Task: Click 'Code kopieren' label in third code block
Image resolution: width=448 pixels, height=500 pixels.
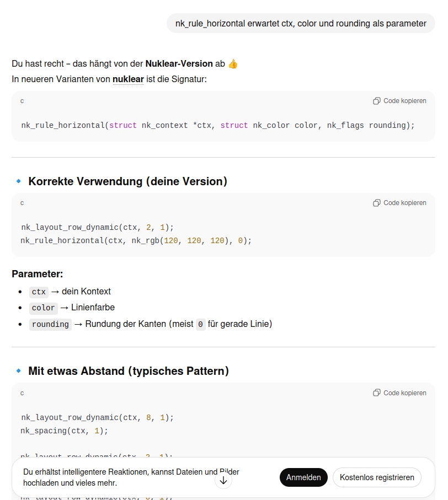Action: click(x=404, y=393)
